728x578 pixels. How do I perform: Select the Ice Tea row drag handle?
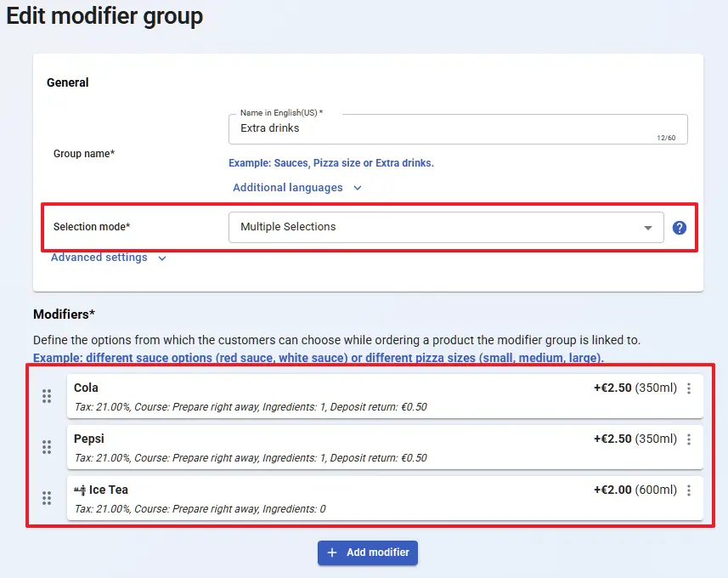pyautogui.click(x=47, y=498)
